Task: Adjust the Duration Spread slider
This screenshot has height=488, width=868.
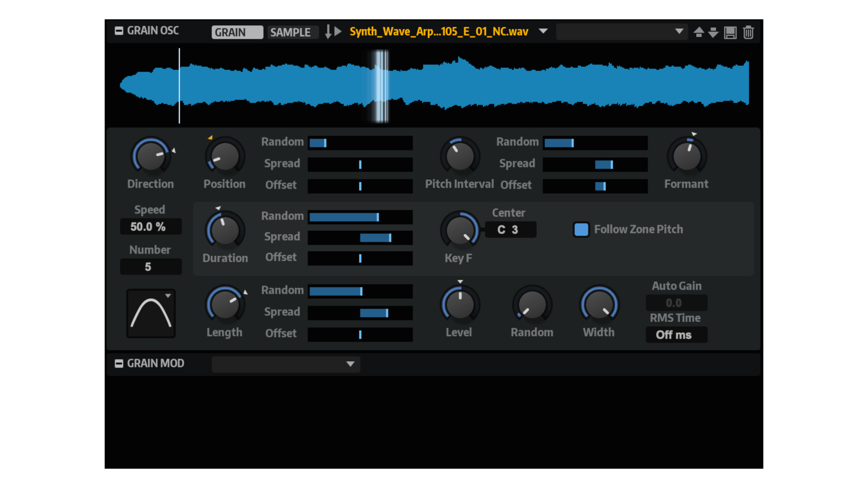Action: (359, 237)
